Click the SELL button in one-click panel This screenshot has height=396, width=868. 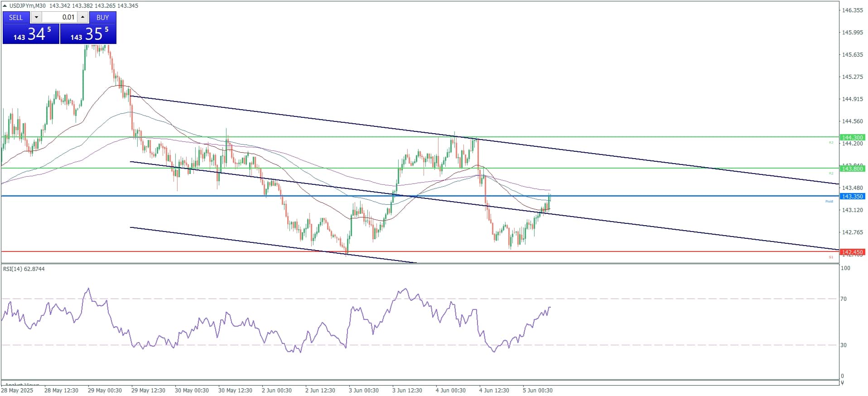point(16,17)
